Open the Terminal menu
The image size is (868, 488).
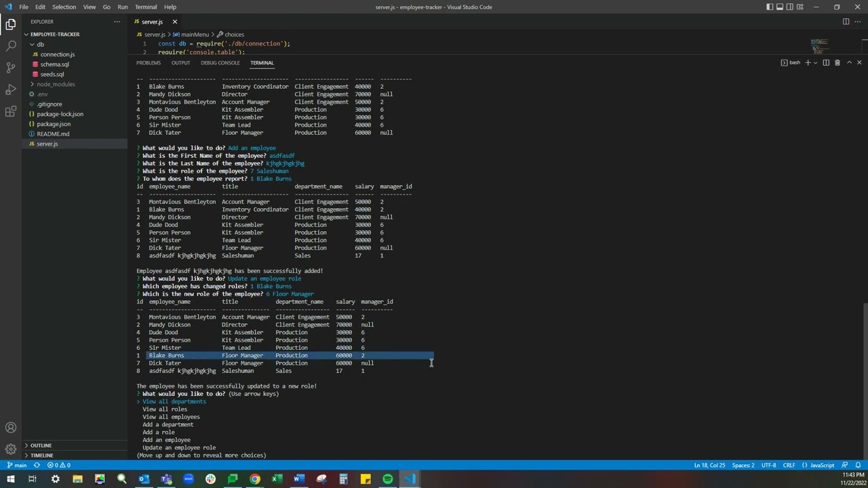point(146,7)
